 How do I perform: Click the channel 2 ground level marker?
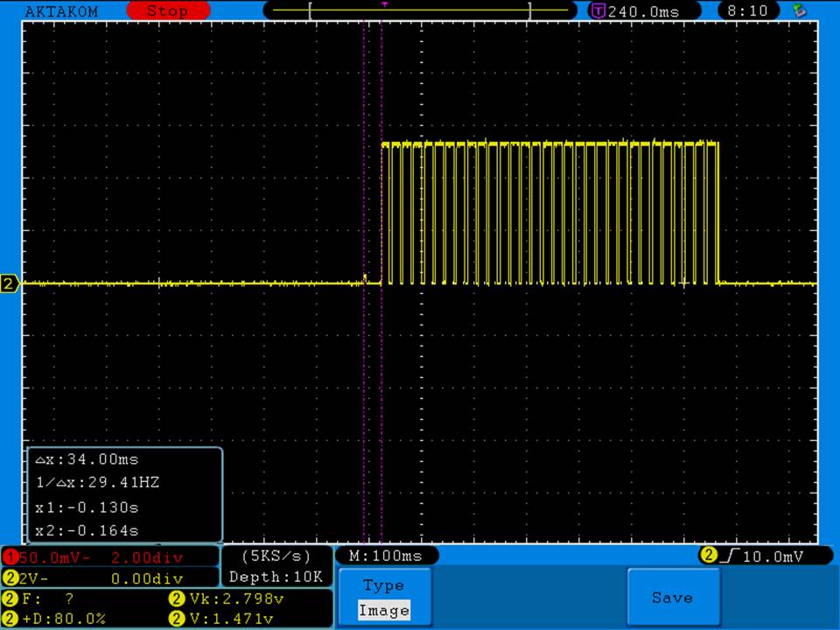tap(10, 283)
